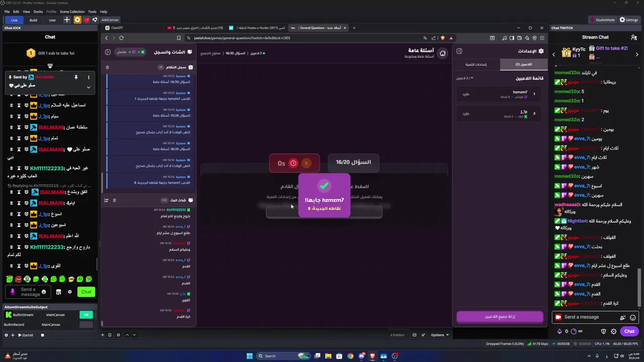Reload the browser page
The height and width of the screenshot is (362, 644).
pyautogui.click(x=121, y=38)
